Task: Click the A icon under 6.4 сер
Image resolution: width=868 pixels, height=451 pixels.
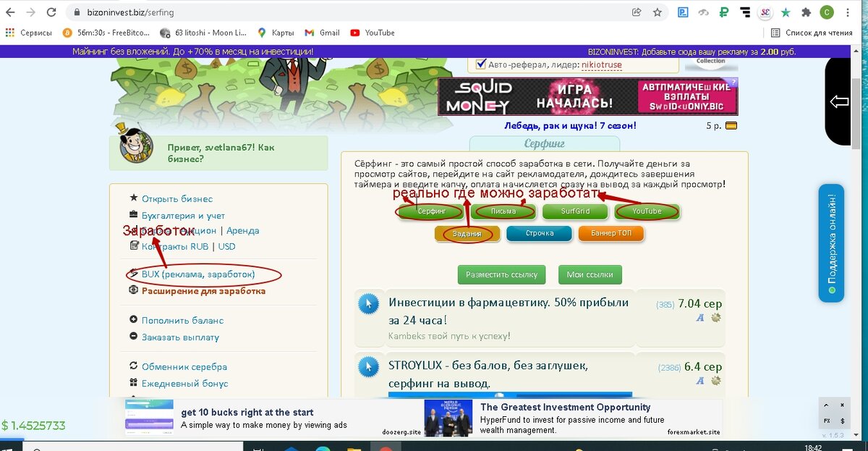Action: 700,380
